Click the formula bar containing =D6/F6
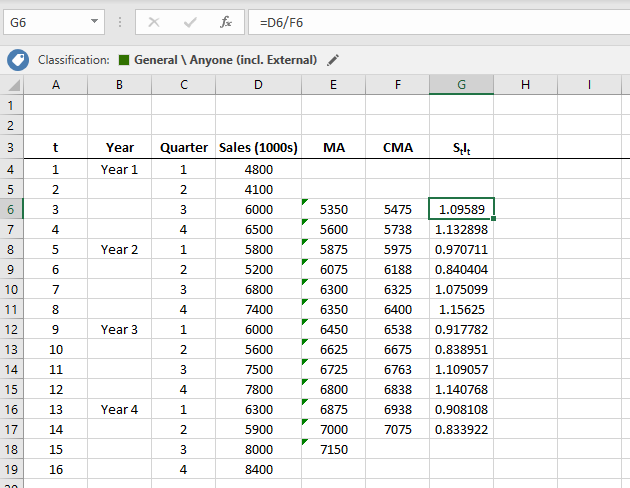 (430, 21)
